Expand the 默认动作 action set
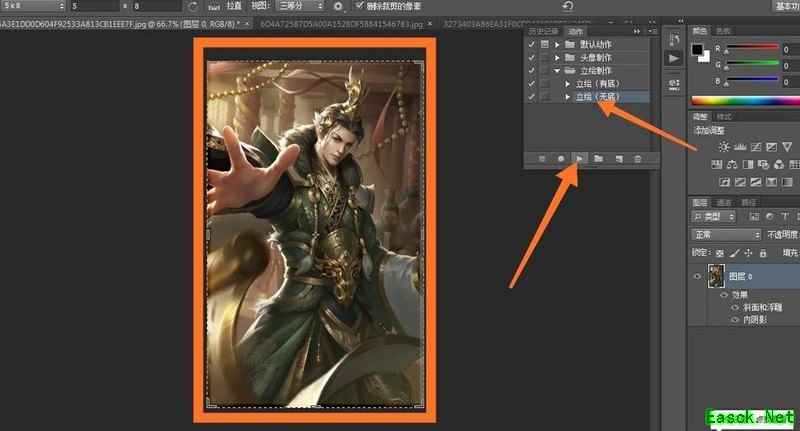Screen dimensions: 800x431 (556, 46)
